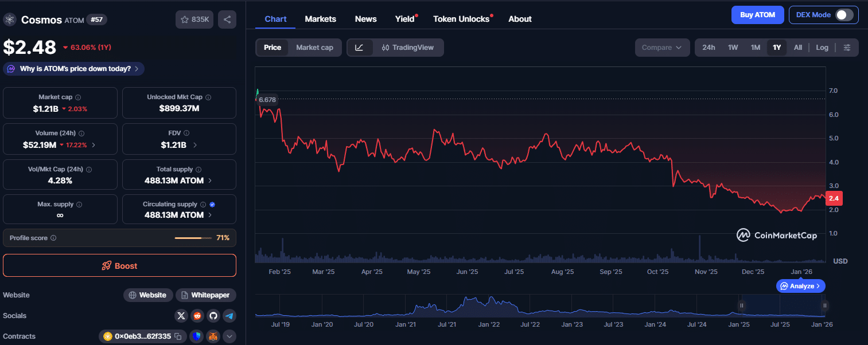Toggle DEX Mode on
The height and width of the screenshot is (345, 868).
(843, 14)
